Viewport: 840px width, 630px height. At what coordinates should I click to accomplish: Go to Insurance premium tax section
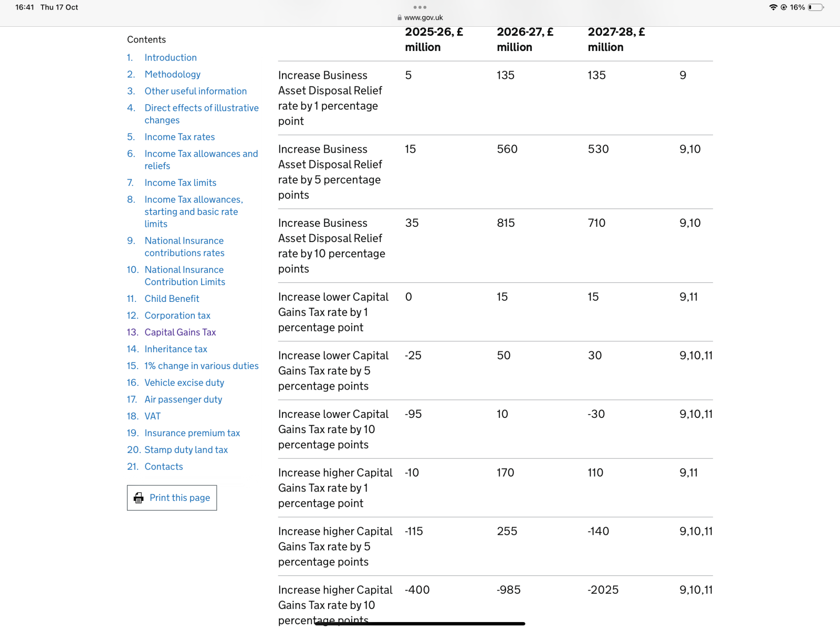pyautogui.click(x=192, y=433)
